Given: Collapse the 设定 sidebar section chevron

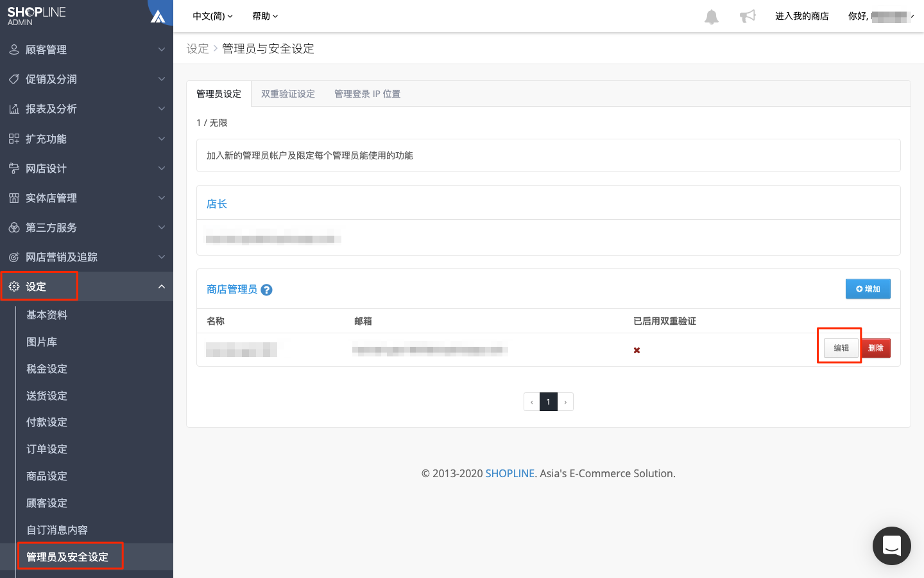Looking at the screenshot, I should (162, 286).
